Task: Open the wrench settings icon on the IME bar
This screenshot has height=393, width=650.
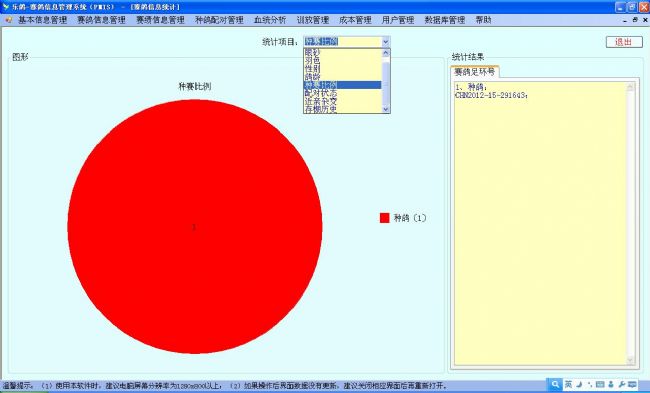Action: point(621,385)
